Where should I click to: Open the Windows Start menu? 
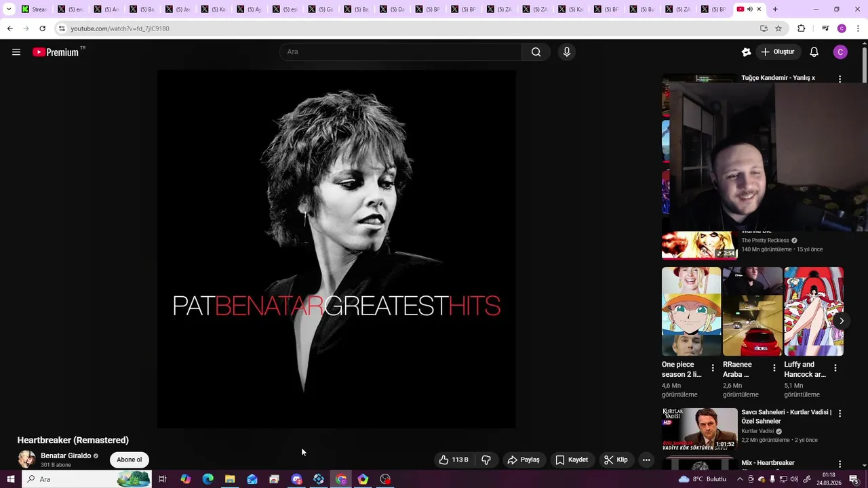click(10, 479)
